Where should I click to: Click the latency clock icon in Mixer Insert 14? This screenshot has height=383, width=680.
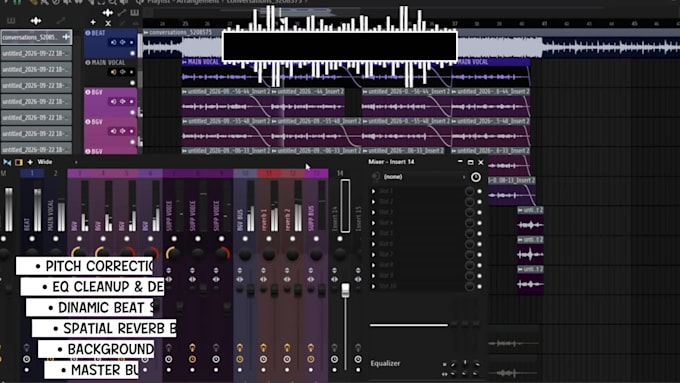tap(476, 177)
